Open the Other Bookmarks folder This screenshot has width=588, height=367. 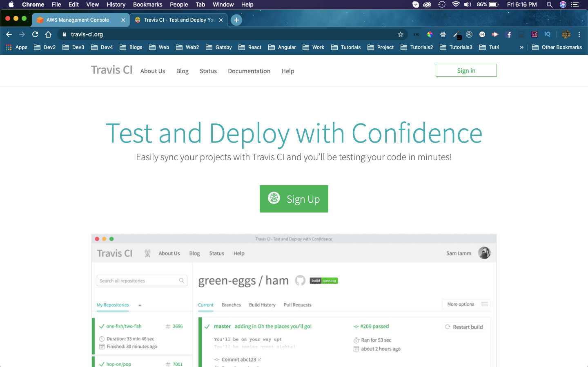pos(557,47)
